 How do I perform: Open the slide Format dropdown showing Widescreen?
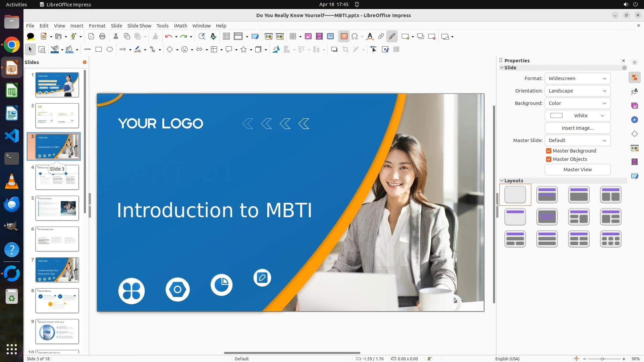click(577, 78)
